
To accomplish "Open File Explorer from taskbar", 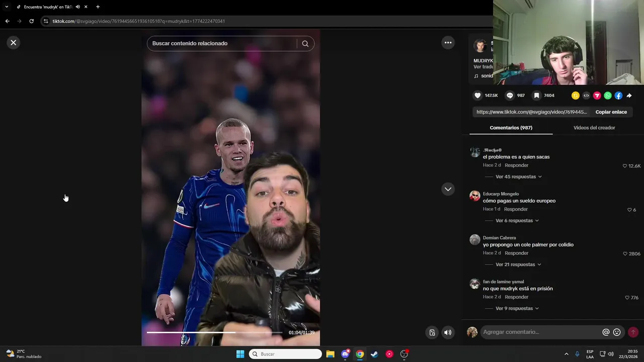I will point(330,354).
